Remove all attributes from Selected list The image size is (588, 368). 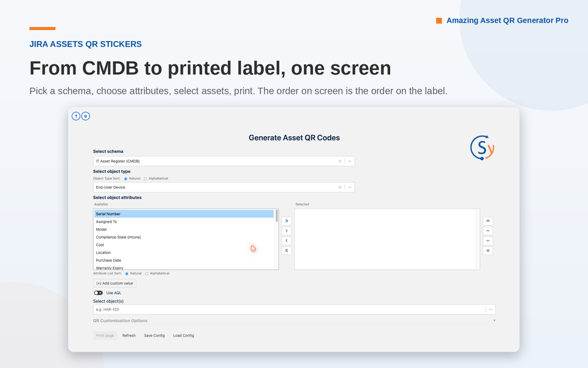[287, 250]
